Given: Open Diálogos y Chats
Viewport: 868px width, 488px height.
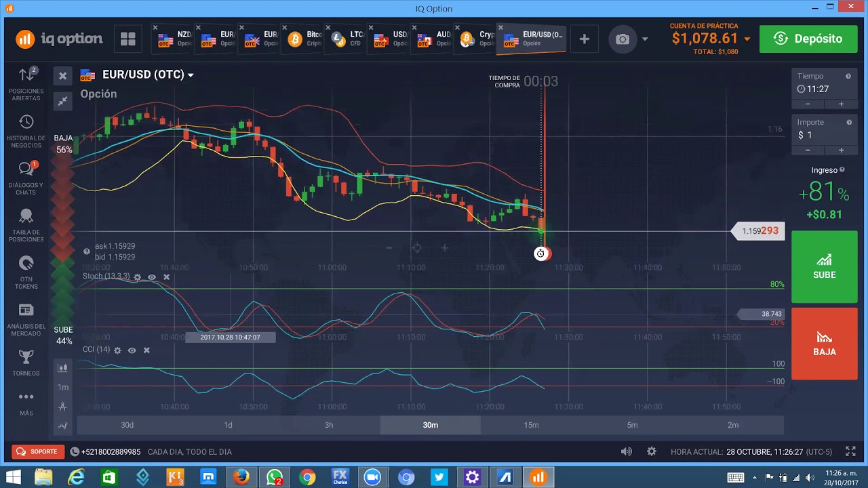Looking at the screenshot, I should click(x=26, y=178).
